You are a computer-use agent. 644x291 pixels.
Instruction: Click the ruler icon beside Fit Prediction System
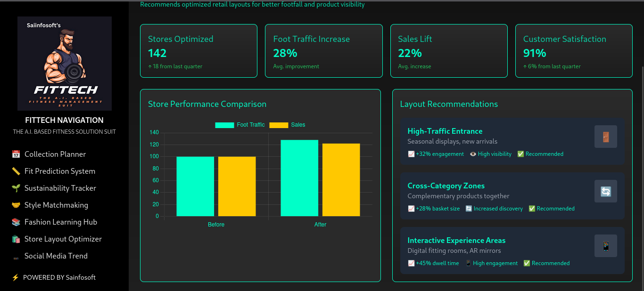16,171
